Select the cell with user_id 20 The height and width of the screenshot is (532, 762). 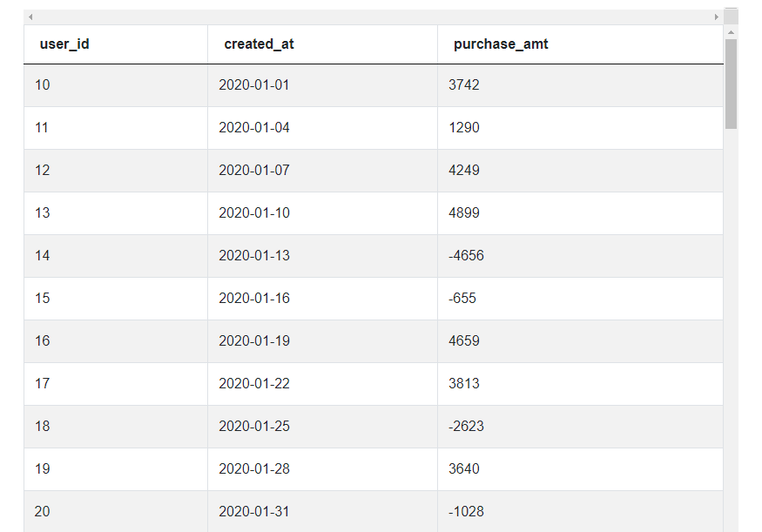[43, 511]
